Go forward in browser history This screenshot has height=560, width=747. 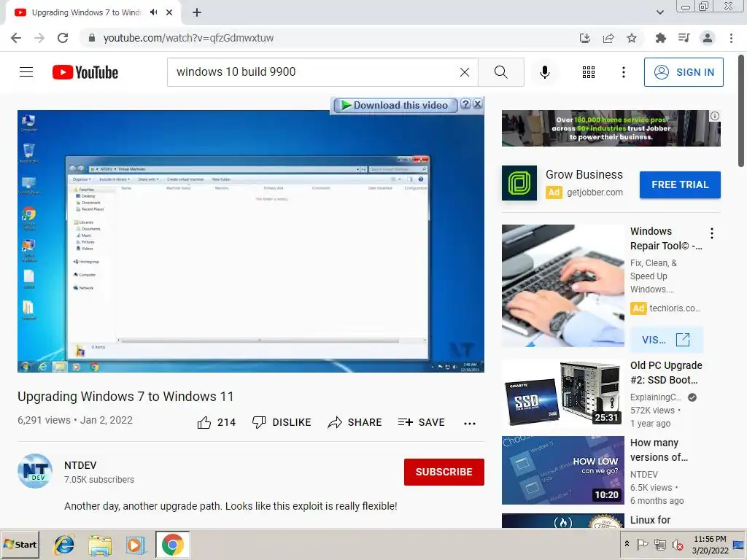(39, 38)
